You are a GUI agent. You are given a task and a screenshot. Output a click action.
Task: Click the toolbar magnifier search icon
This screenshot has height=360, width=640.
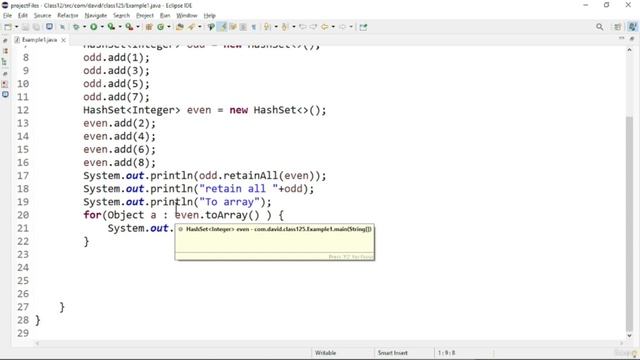click(x=600, y=27)
